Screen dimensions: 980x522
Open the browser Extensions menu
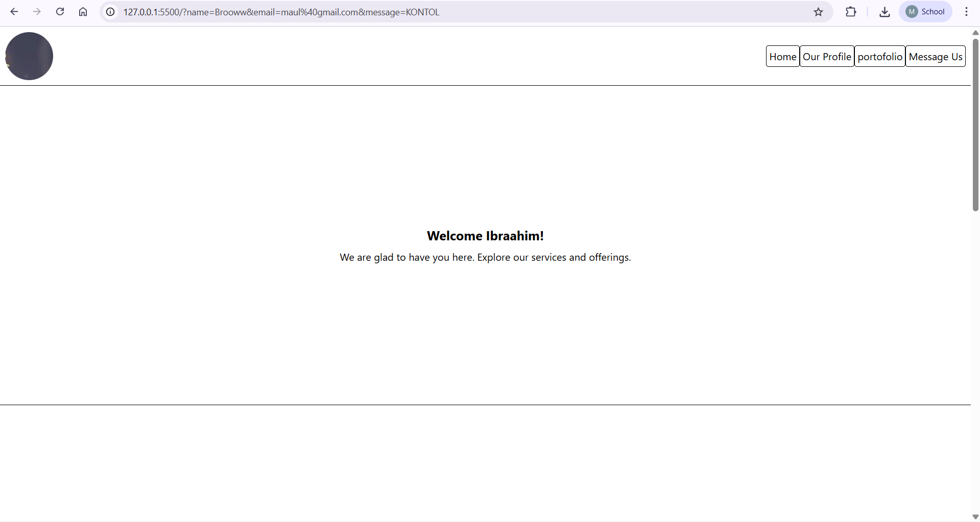tap(851, 11)
